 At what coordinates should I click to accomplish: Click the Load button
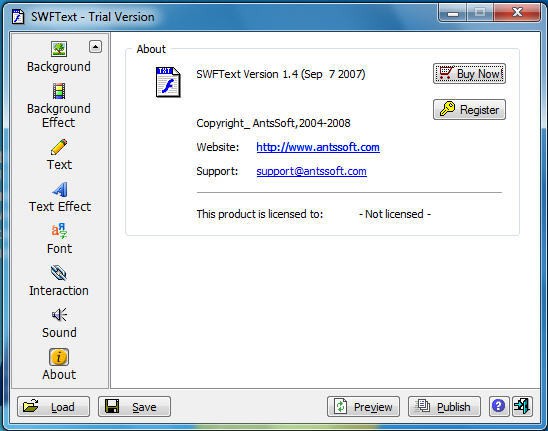pyautogui.click(x=53, y=407)
